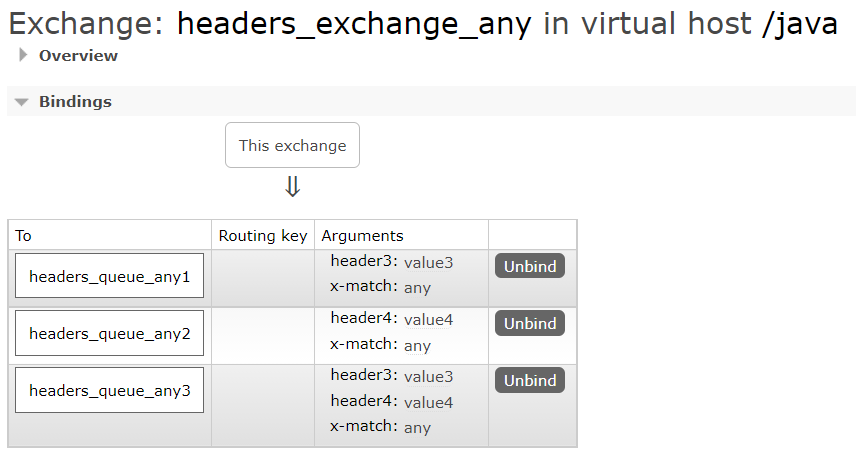The height and width of the screenshot is (460, 856).
Task: Select header4 value4 argument for headers_queue_any2
Action: point(391,319)
